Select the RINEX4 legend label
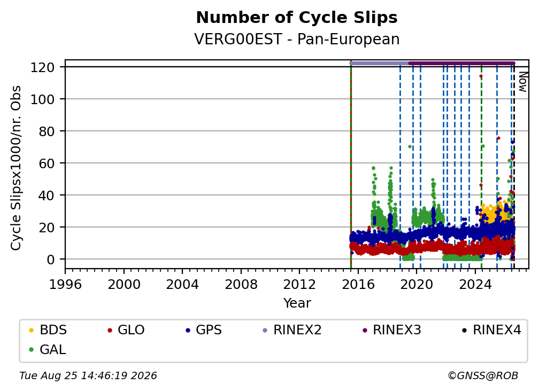The height and width of the screenshot is (392, 539). [x=497, y=330]
